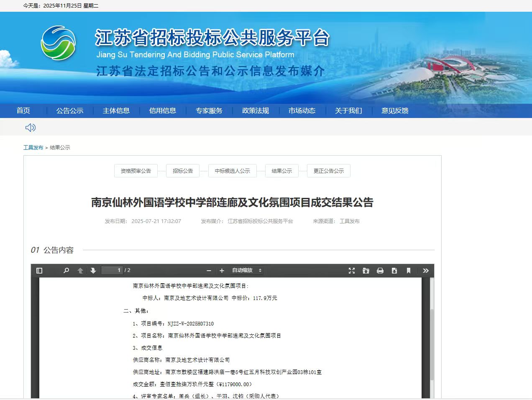The image size is (532, 400).
Task: Expand the PDF toolbar more tools menu
Action: click(426, 271)
